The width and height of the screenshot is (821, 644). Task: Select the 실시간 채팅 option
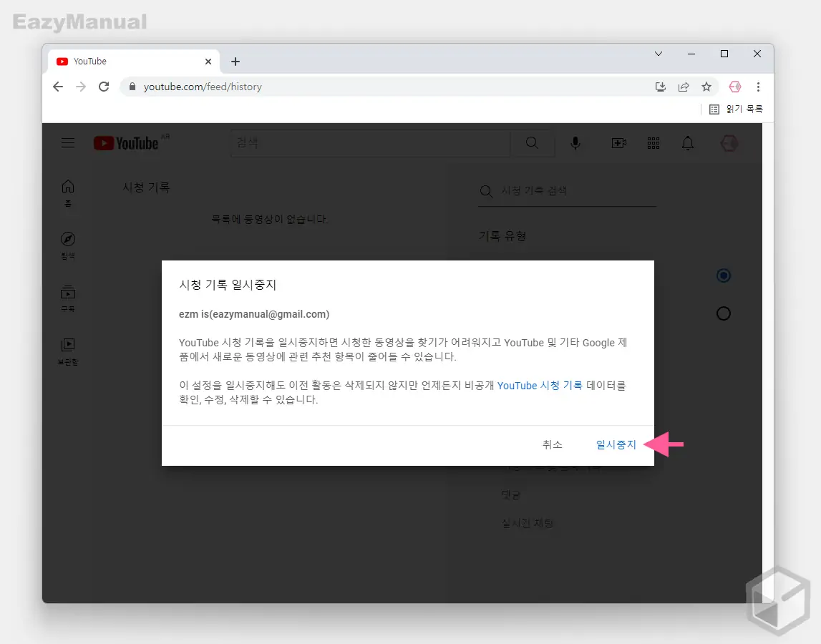click(528, 523)
